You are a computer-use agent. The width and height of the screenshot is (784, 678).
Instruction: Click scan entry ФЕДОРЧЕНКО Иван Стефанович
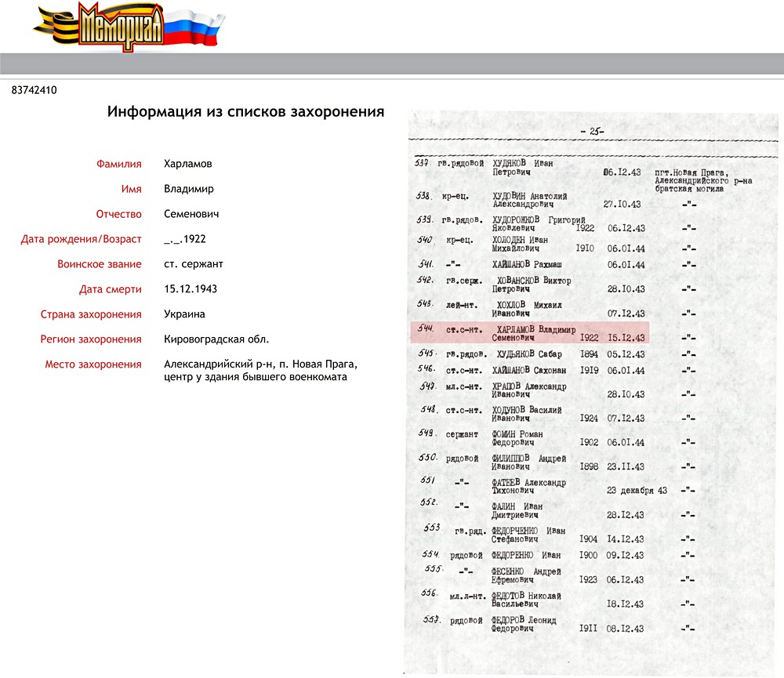528,535
